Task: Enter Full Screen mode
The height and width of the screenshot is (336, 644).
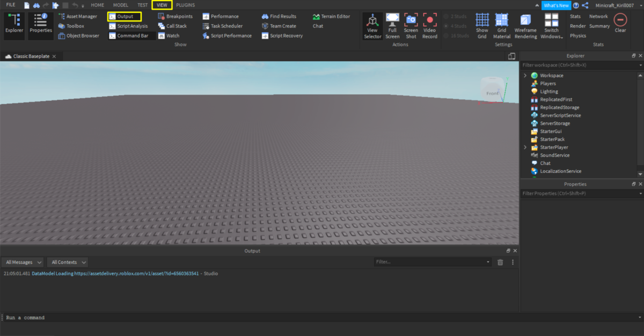Action: click(392, 26)
